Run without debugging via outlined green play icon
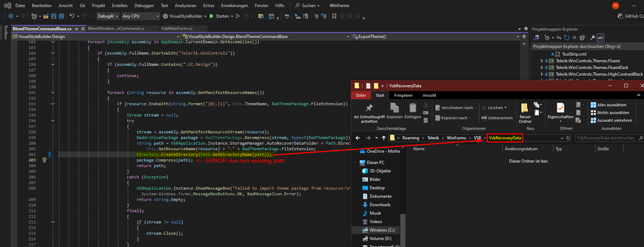644x247 pixels. [238, 16]
